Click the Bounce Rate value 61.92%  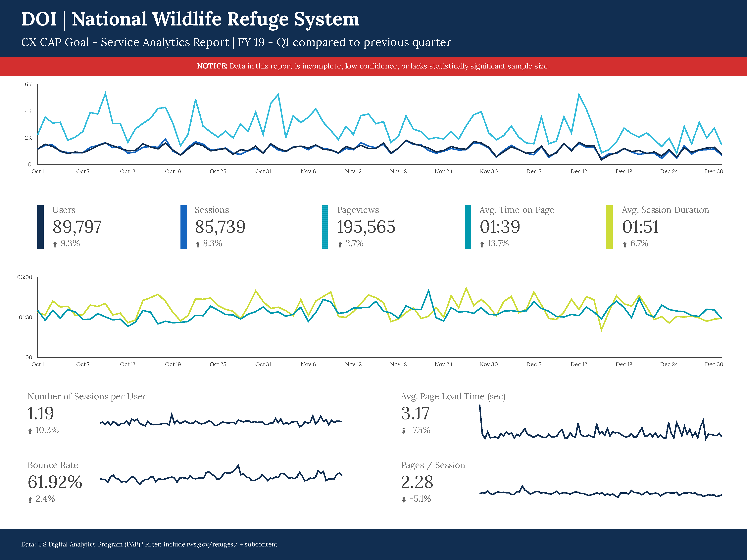point(55,482)
